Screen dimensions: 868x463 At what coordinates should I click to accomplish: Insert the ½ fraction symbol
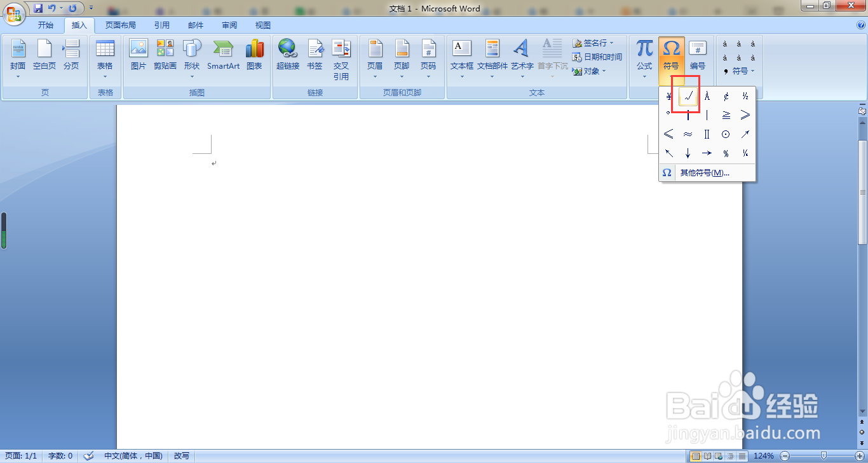[745, 97]
